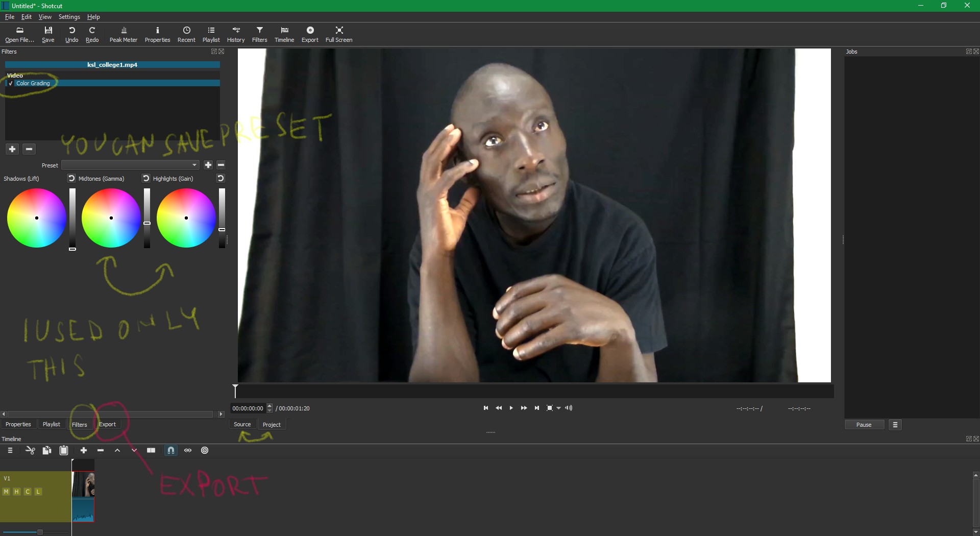Remove the selected filter with minus button
This screenshot has height=536, width=980.
(29, 149)
